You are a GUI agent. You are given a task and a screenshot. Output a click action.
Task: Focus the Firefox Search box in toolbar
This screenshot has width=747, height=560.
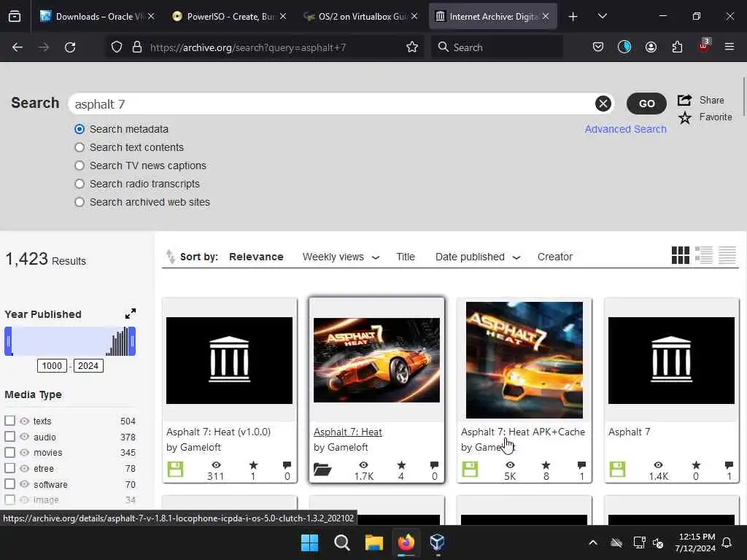point(497,47)
